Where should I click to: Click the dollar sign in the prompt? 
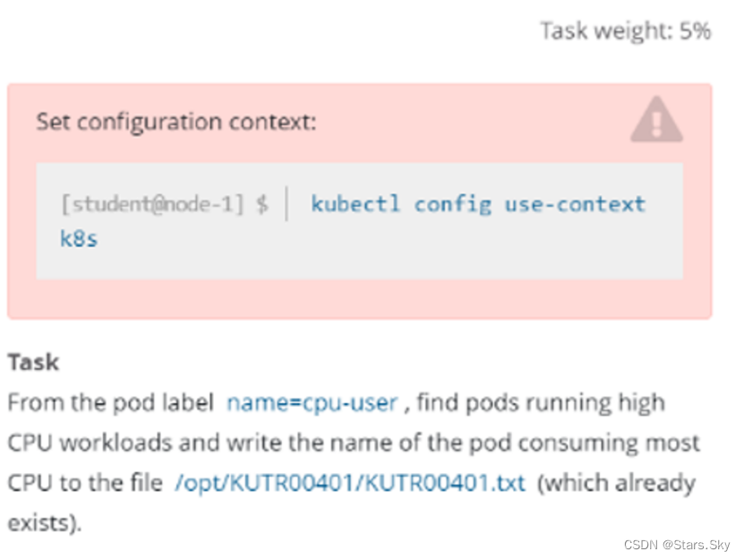(261, 204)
